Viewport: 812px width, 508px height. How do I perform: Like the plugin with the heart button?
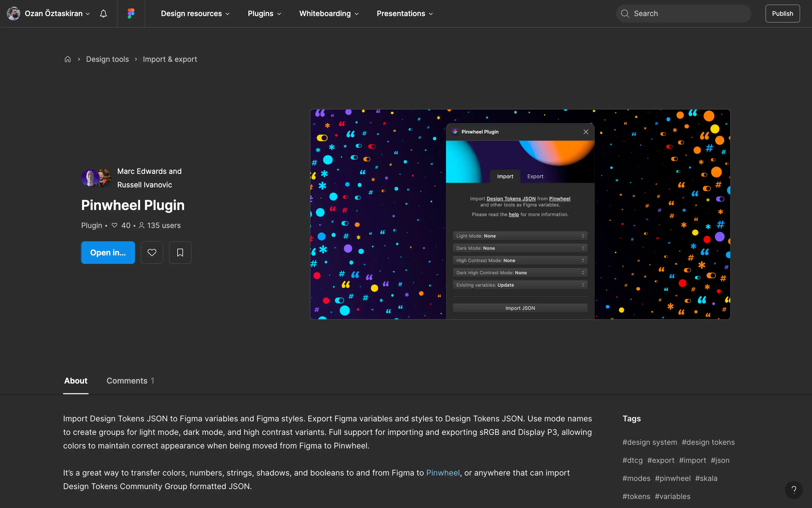pos(152,252)
